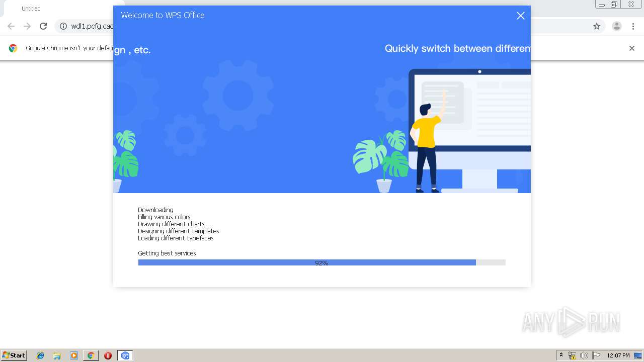Click the Show desktop button
This screenshot has height=362, width=644.
tap(639, 355)
